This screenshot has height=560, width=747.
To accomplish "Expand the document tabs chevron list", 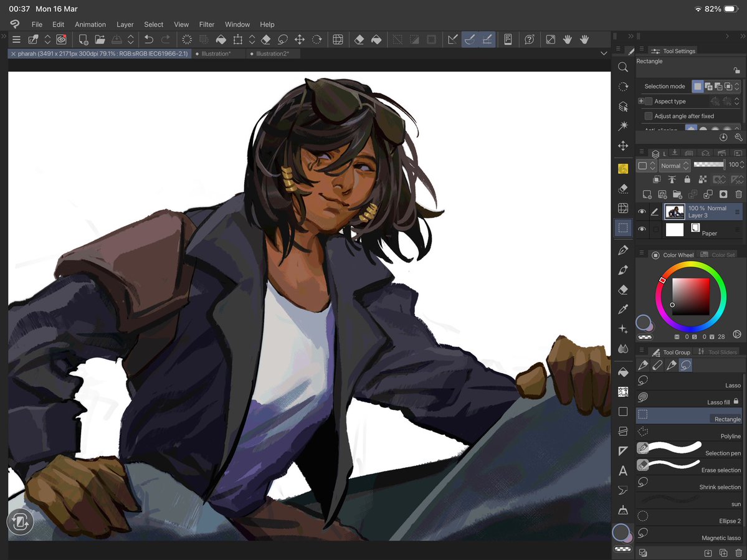I will tap(604, 54).
